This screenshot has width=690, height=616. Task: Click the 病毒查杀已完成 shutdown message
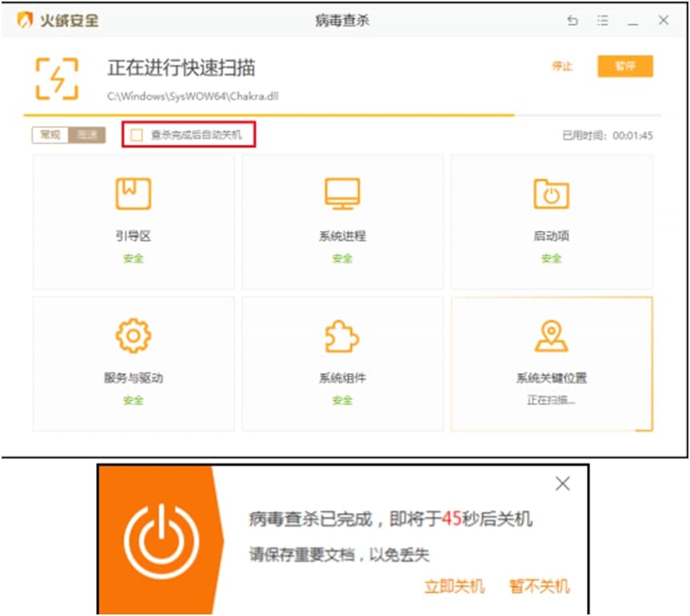point(391,519)
